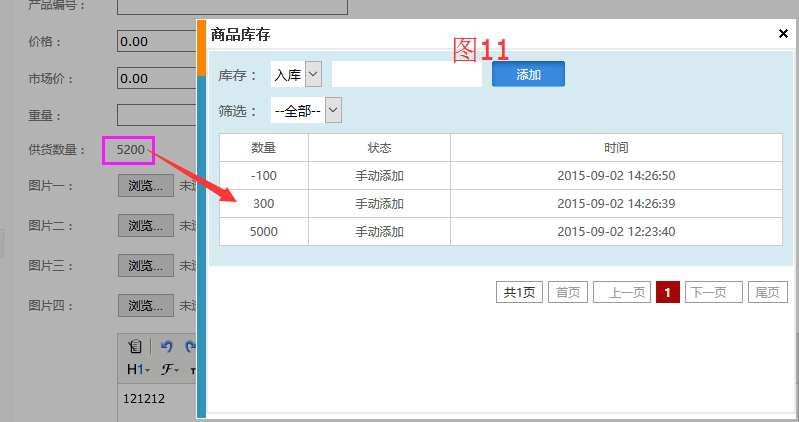Screen dimensions: 799x422
Task: Open the font family F icon menu
Action: [168, 370]
